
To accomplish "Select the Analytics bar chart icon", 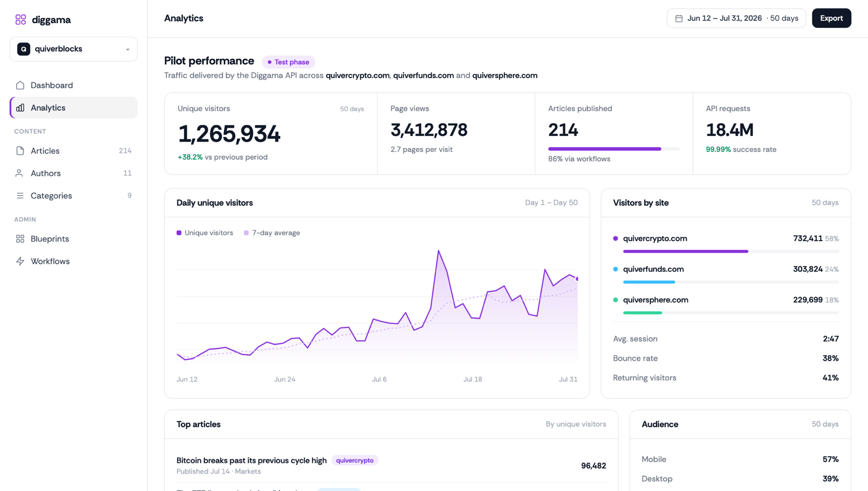I will click(x=20, y=108).
